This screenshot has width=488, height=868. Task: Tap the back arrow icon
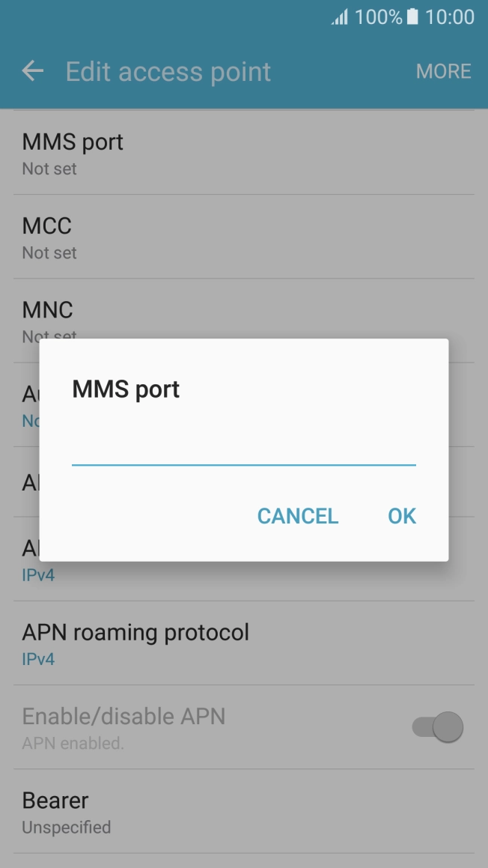(33, 71)
